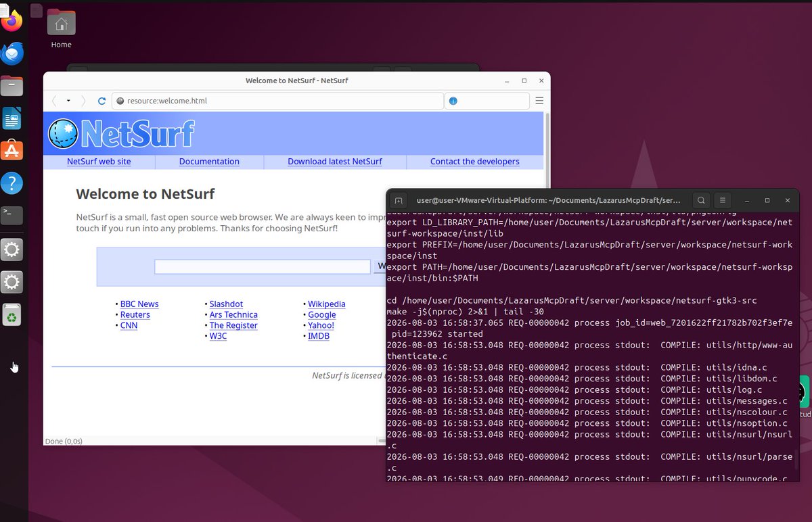Viewport: 812px width, 522px height.
Task: Open search in terminal header
Action: pyautogui.click(x=702, y=200)
